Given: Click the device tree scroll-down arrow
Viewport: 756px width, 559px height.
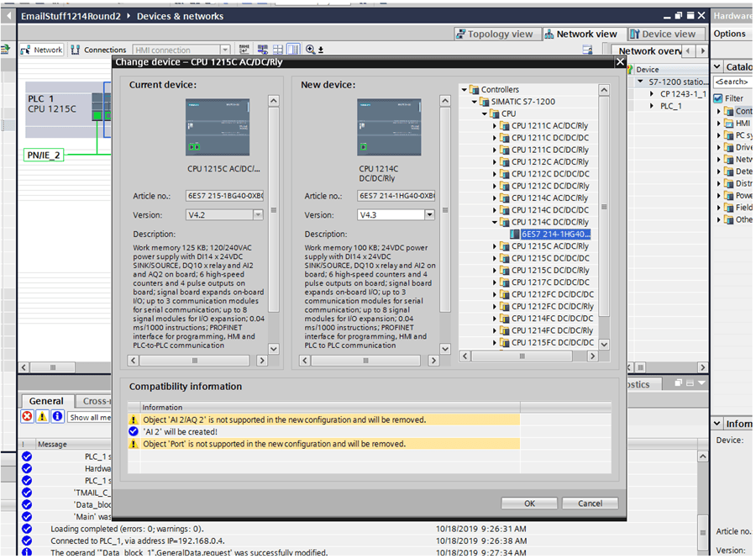Looking at the screenshot, I should coord(604,345).
